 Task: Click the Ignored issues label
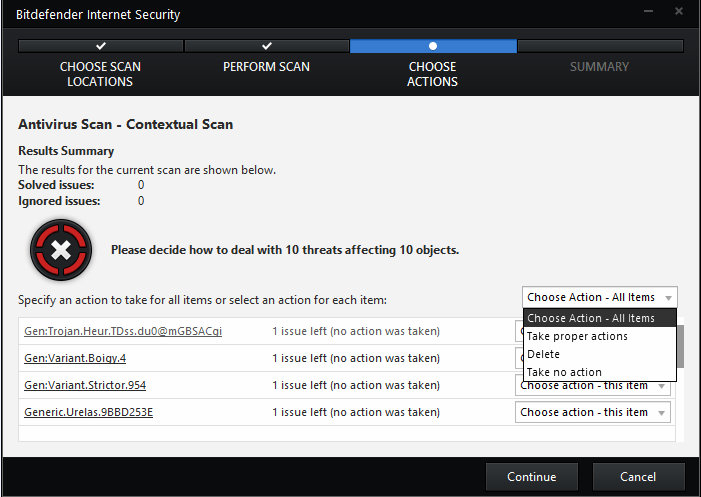[x=59, y=201]
